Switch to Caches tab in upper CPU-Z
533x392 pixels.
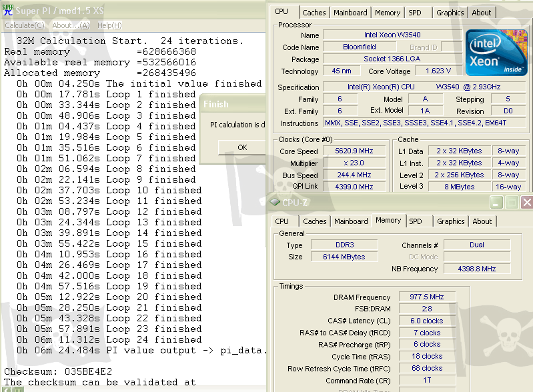(x=314, y=13)
